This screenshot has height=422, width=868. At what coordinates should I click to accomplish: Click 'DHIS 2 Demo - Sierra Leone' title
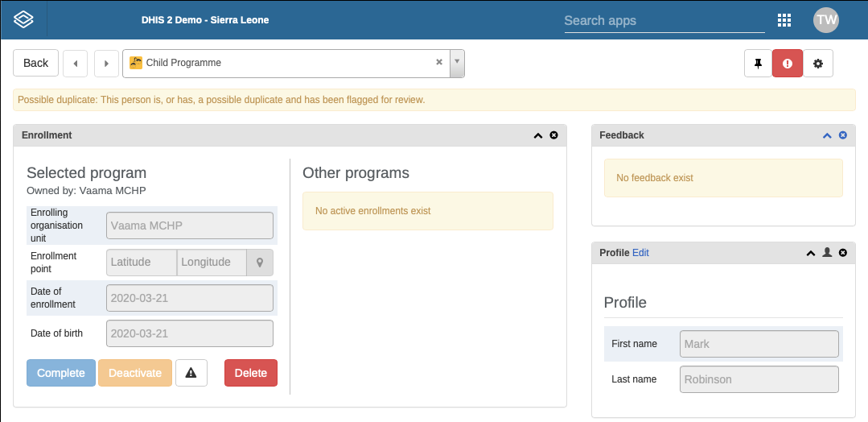205,20
